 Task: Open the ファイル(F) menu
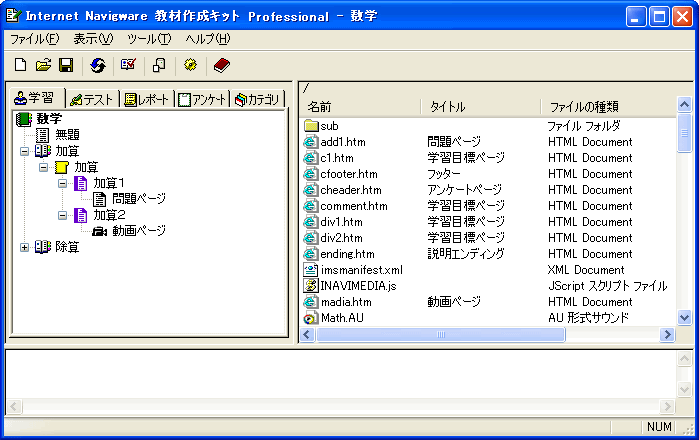(35, 39)
